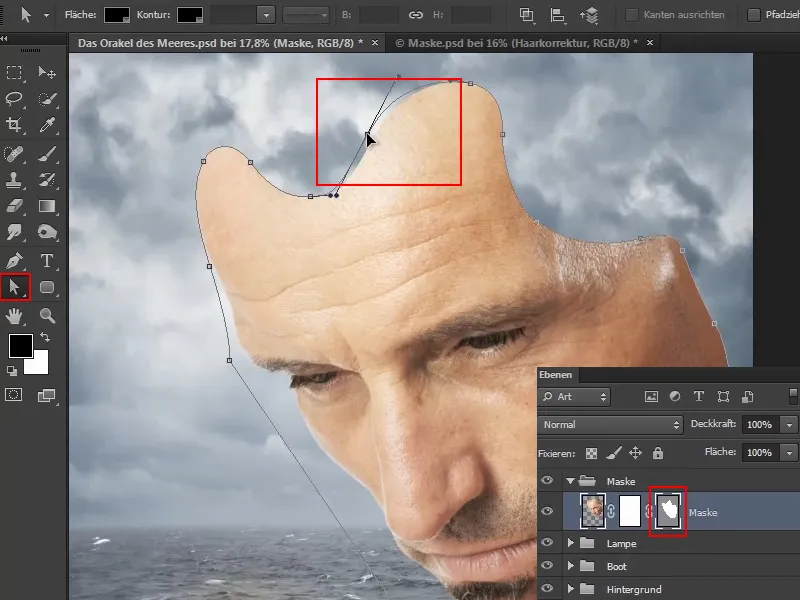Select the Direct Selection arrow tool
This screenshot has width=800, height=600.
pyautogui.click(x=15, y=287)
